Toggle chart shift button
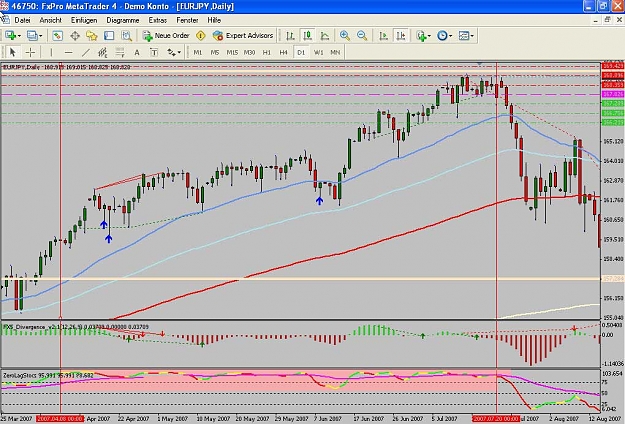 tap(401, 36)
